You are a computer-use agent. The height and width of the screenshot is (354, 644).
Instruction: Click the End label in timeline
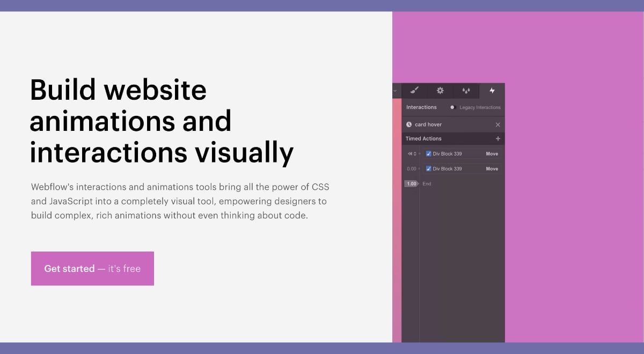pos(427,183)
